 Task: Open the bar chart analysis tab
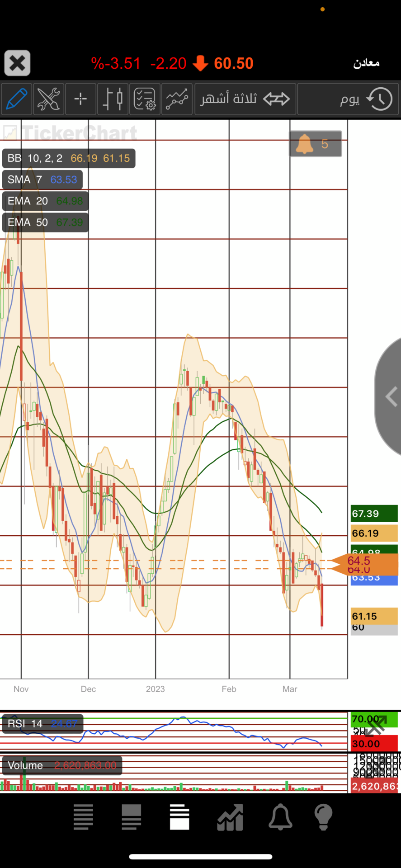tap(230, 817)
